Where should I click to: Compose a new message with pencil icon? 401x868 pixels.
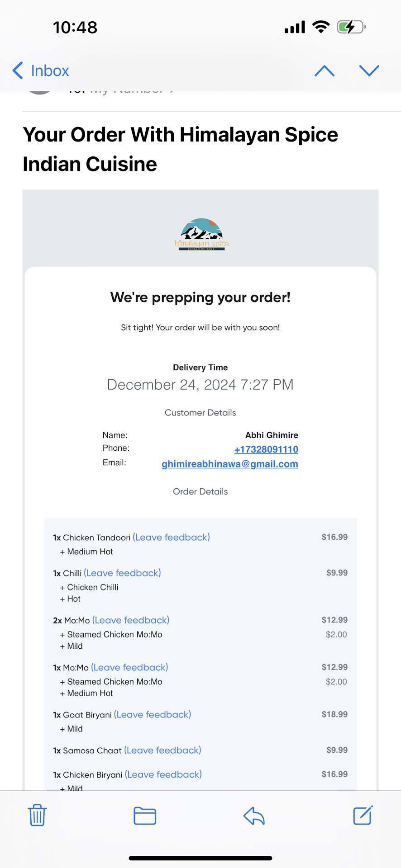[x=363, y=815]
